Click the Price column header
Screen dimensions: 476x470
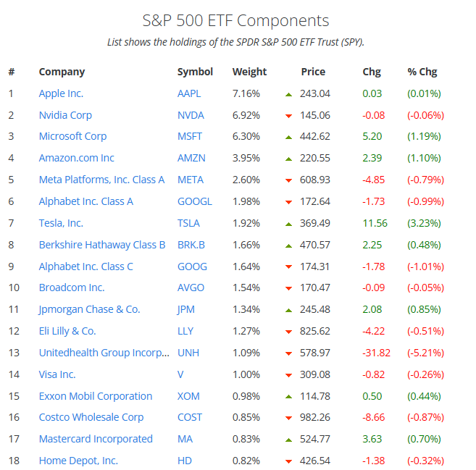[313, 72]
